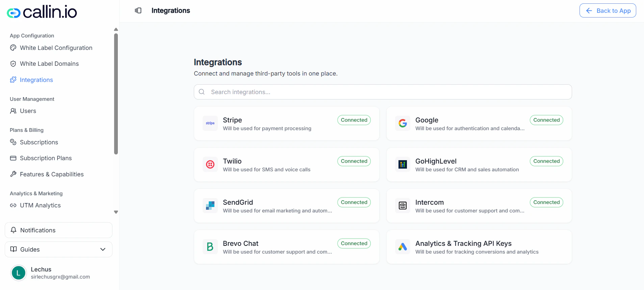Open Subscription Plans page
Image resolution: width=644 pixels, height=290 pixels.
[46, 158]
